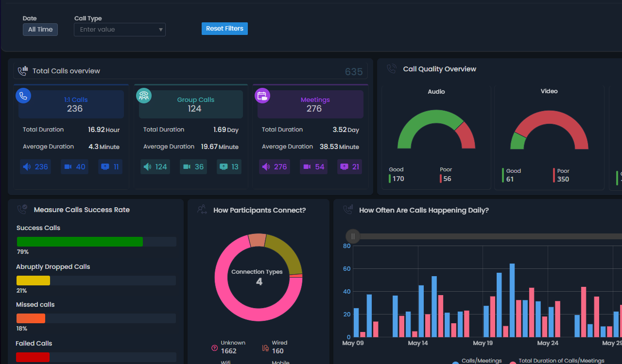Click the Group Calls people icon
Image resolution: width=622 pixels, height=364 pixels.
click(x=144, y=96)
